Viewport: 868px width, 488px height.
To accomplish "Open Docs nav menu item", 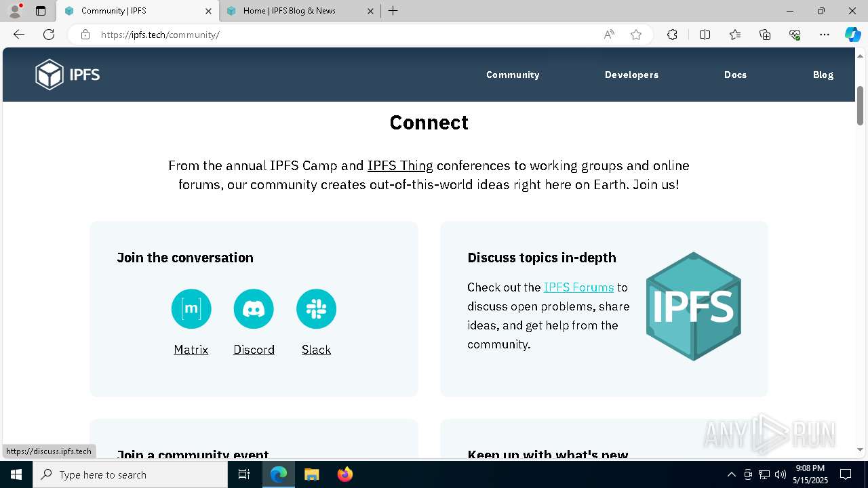I will pyautogui.click(x=735, y=75).
